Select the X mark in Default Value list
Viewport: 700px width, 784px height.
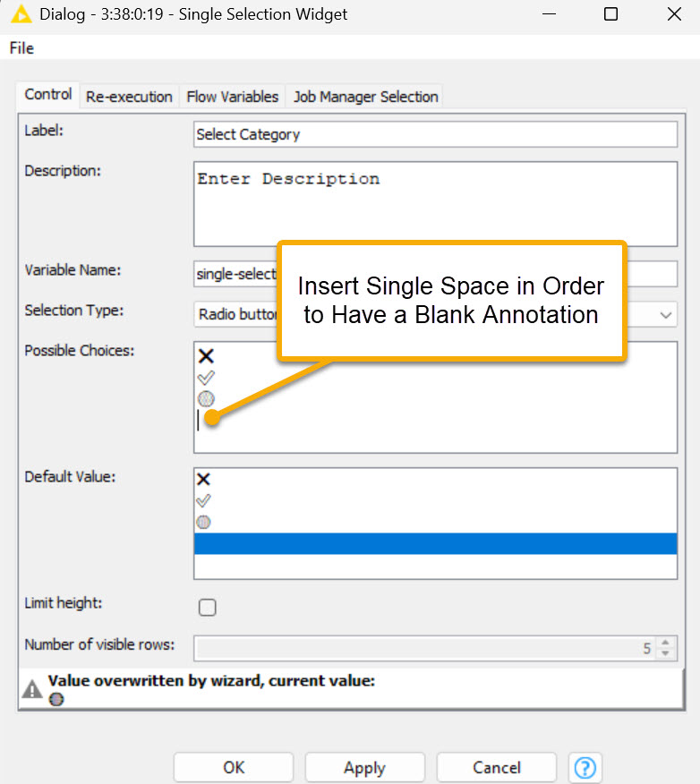(x=204, y=480)
